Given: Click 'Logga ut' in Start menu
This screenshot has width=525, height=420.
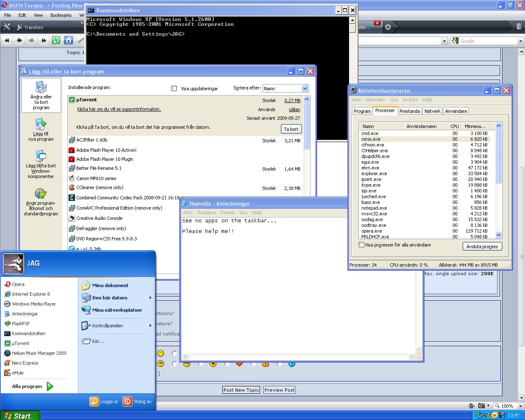Looking at the screenshot, I should coord(104,402).
